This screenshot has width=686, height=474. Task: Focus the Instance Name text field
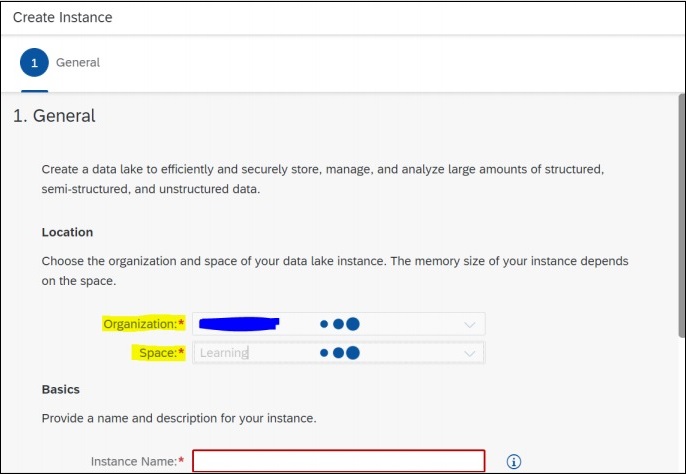coord(338,461)
